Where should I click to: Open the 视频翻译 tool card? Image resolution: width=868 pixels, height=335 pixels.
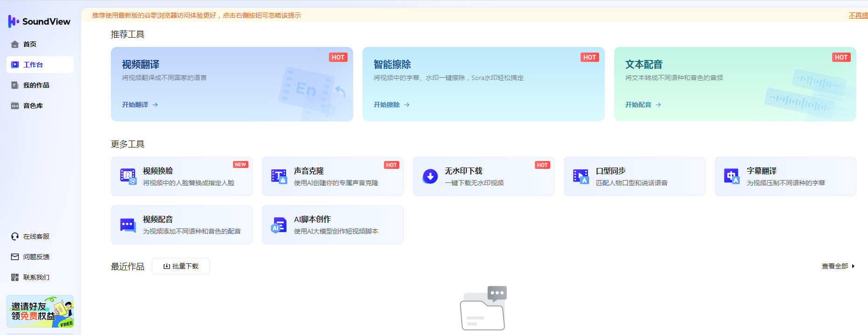tap(232, 84)
